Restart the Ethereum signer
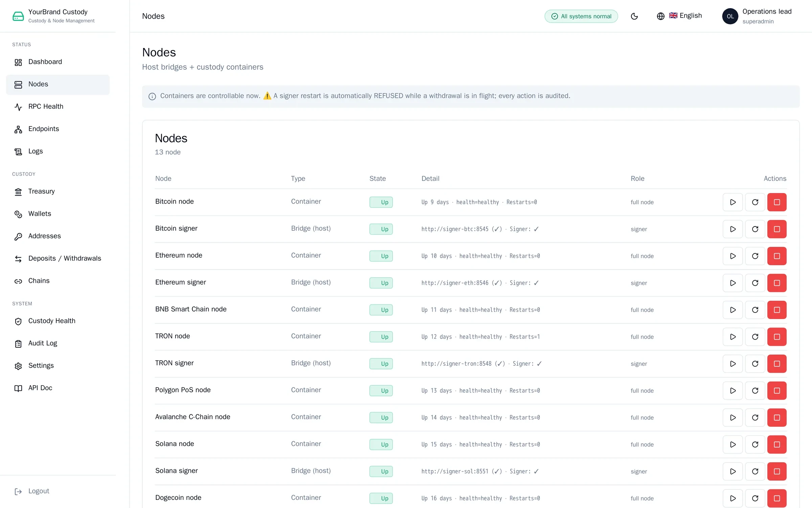Screen dimensions: 812x508 (x=755, y=283)
